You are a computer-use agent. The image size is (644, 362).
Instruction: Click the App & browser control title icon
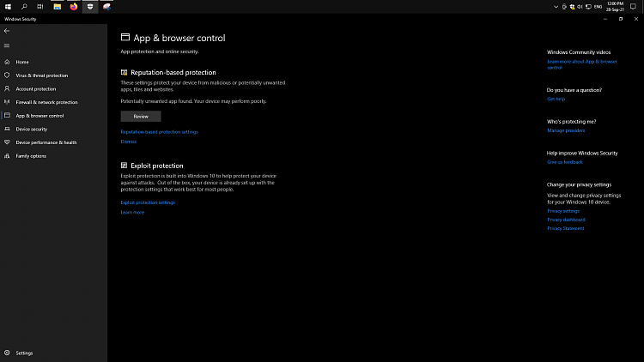point(125,38)
